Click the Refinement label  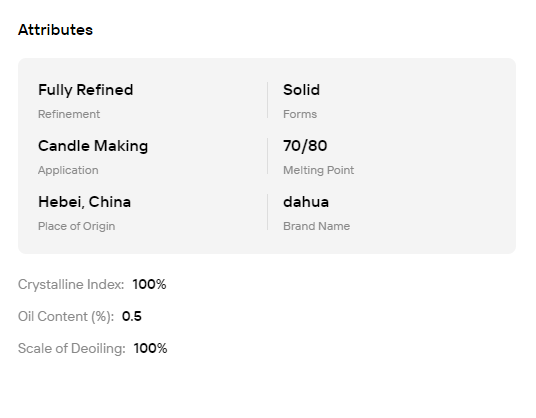click(69, 114)
